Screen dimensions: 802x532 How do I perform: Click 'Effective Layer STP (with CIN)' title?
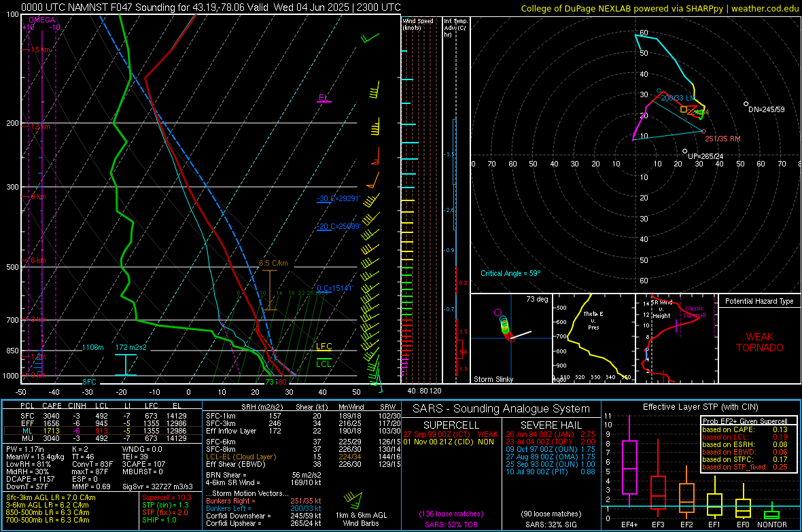(x=700, y=407)
